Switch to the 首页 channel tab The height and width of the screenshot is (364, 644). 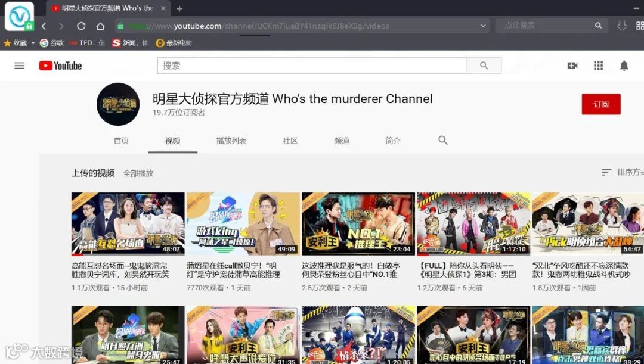121,141
